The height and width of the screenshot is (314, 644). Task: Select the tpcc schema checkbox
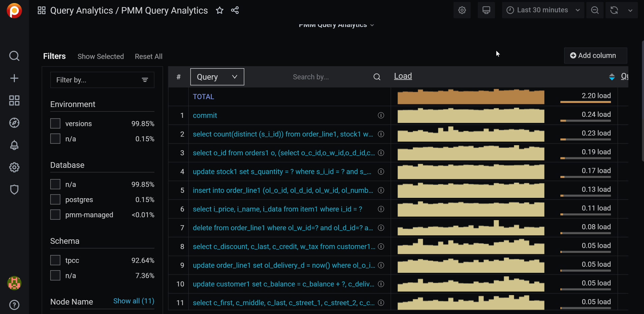[x=55, y=260]
